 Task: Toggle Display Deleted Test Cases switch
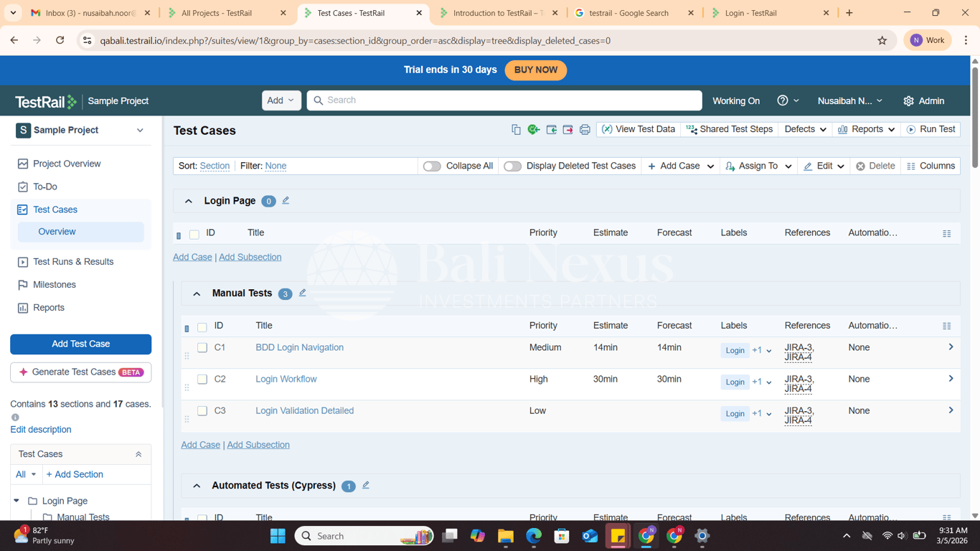click(512, 166)
